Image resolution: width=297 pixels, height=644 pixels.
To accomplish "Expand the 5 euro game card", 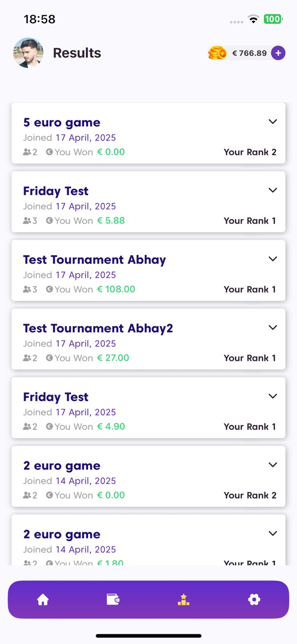I will [x=272, y=121].
